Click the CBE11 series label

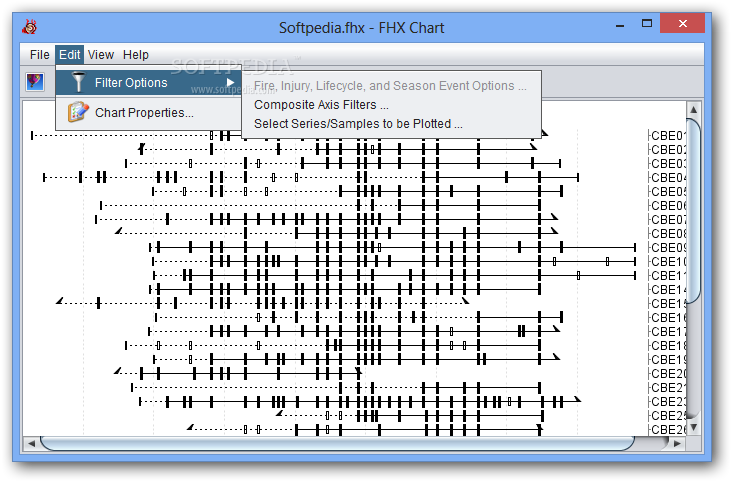[668, 276]
